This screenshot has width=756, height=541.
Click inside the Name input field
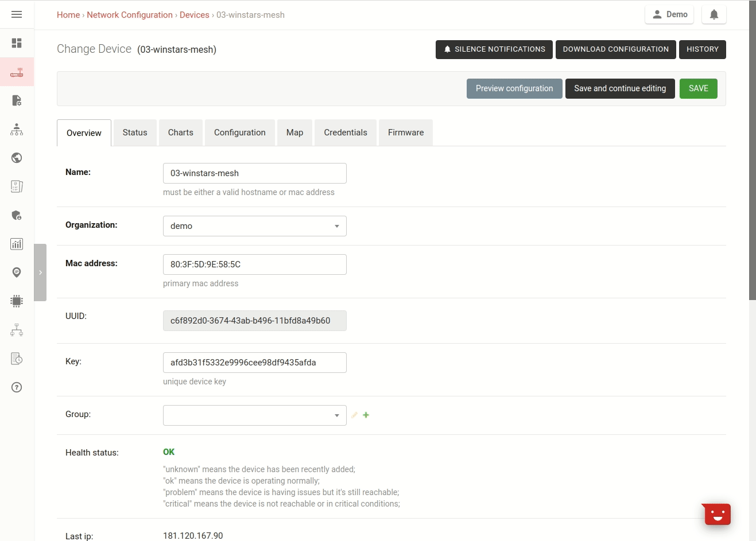coord(254,173)
